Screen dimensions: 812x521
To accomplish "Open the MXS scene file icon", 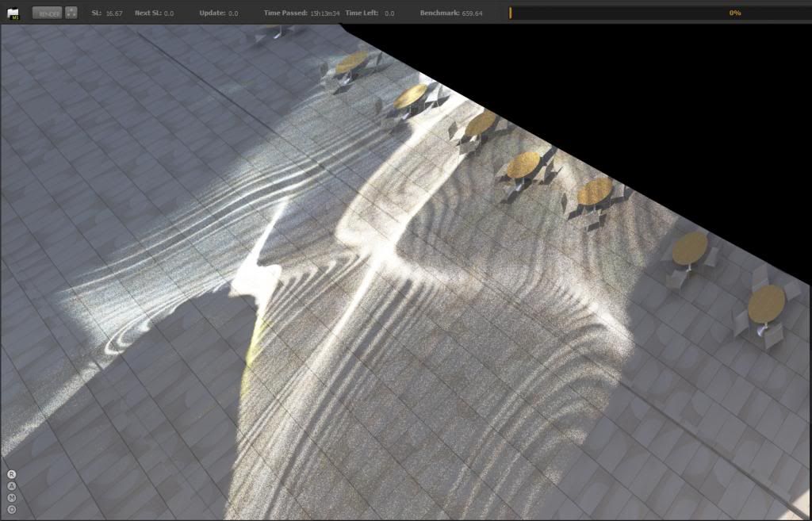I will [13, 13].
